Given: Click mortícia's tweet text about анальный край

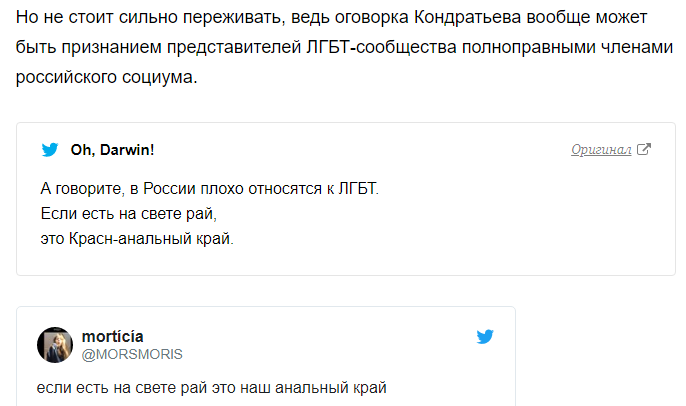Looking at the screenshot, I should point(204,388).
